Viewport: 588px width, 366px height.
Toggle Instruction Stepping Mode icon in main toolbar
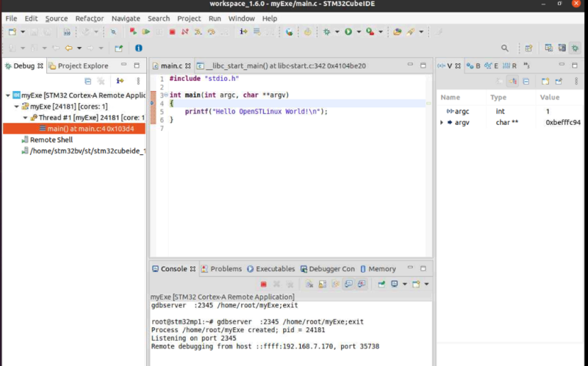point(243,32)
